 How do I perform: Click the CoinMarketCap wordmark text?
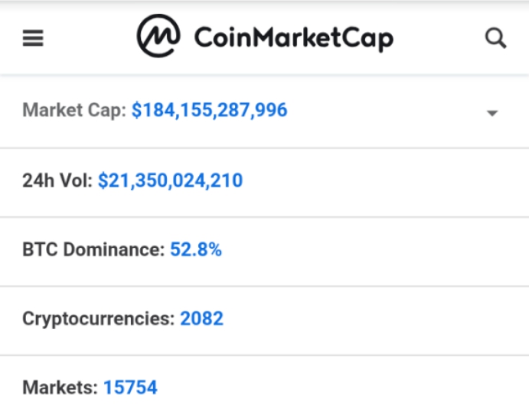coord(293,38)
